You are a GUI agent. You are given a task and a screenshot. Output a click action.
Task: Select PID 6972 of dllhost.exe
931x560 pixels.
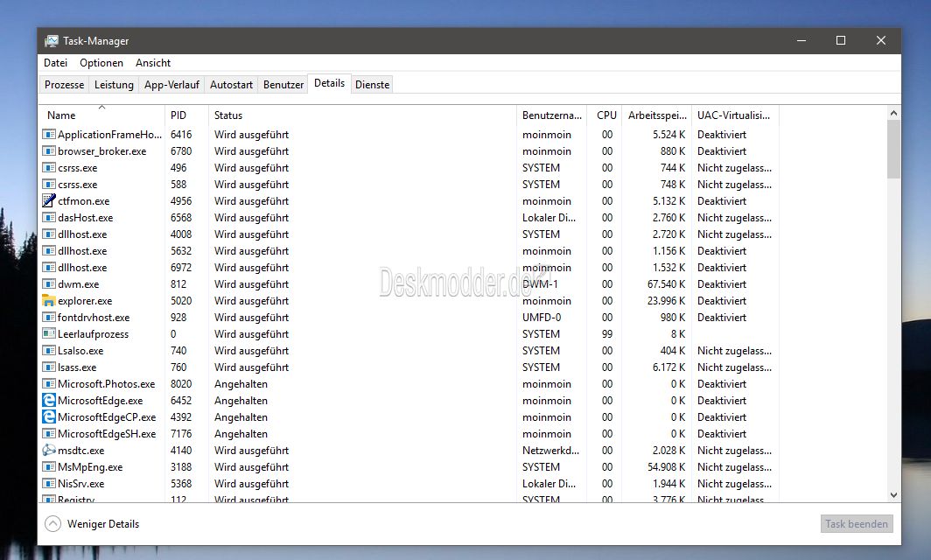[181, 267]
